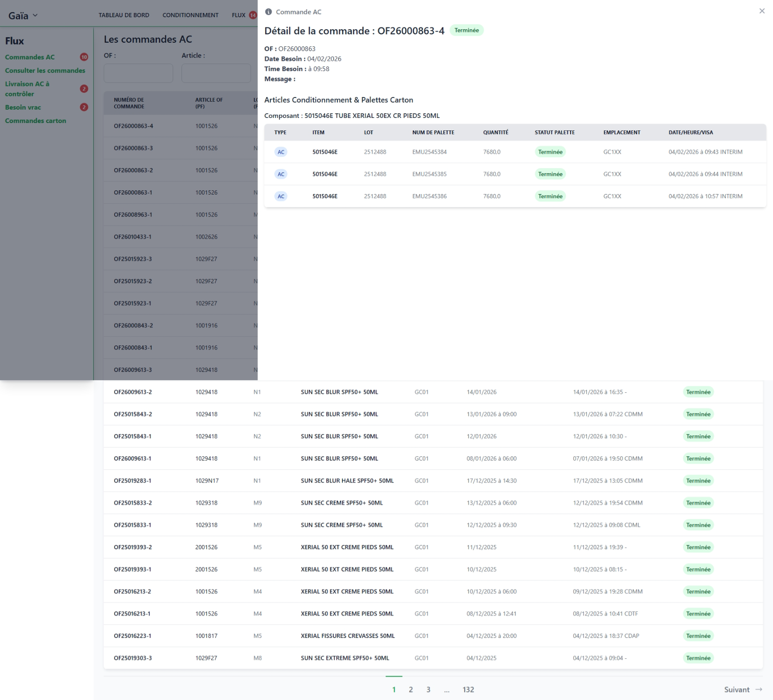The height and width of the screenshot is (700, 773).
Task: Select current page 1 in pagination
Action: click(x=394, y=689)
